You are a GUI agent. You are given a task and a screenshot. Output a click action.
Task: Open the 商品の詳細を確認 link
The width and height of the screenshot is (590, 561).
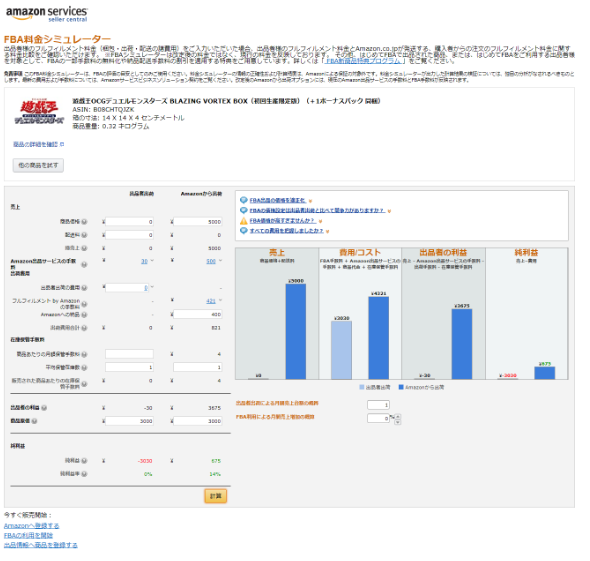(x=36, y=144)
